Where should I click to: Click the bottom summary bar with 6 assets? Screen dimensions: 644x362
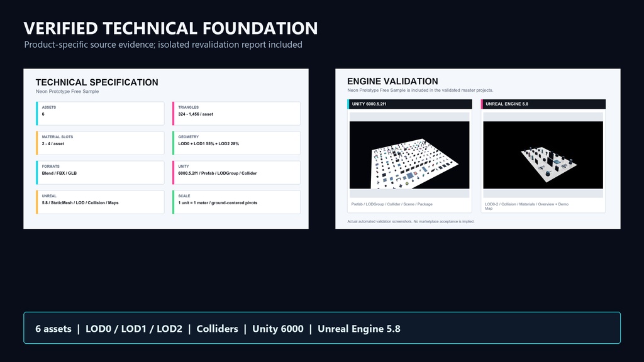click(x=322, y=328)
